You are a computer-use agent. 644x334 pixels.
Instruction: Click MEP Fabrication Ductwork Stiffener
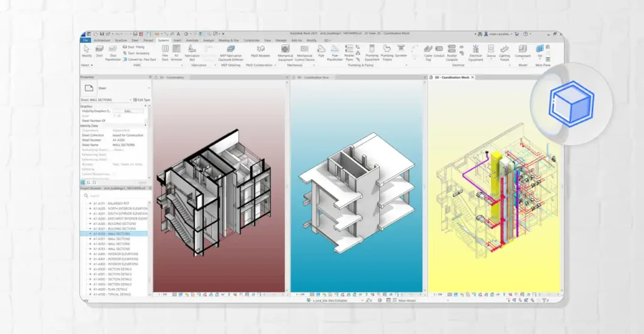coord(231,53)
